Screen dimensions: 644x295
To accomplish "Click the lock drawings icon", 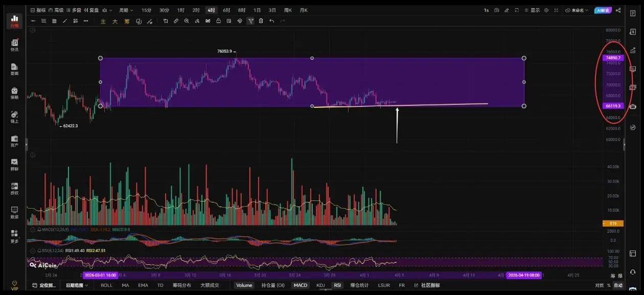I will (x=218, y=21).
